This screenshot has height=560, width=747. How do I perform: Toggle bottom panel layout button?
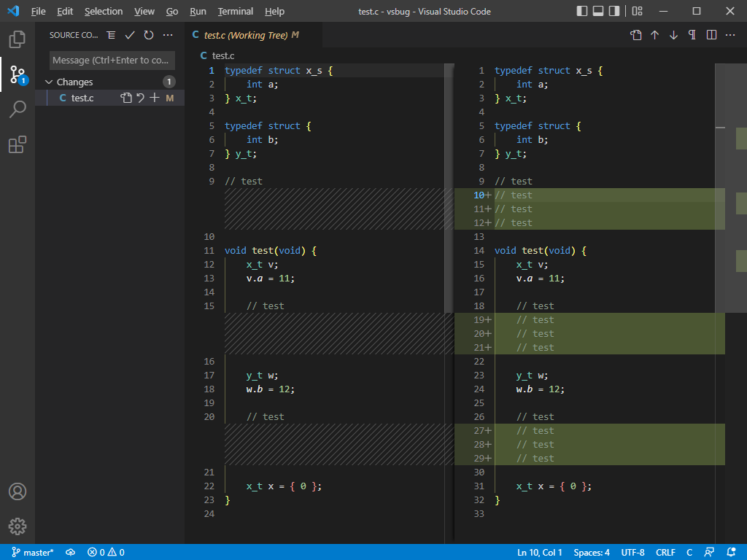pos(598,11)
